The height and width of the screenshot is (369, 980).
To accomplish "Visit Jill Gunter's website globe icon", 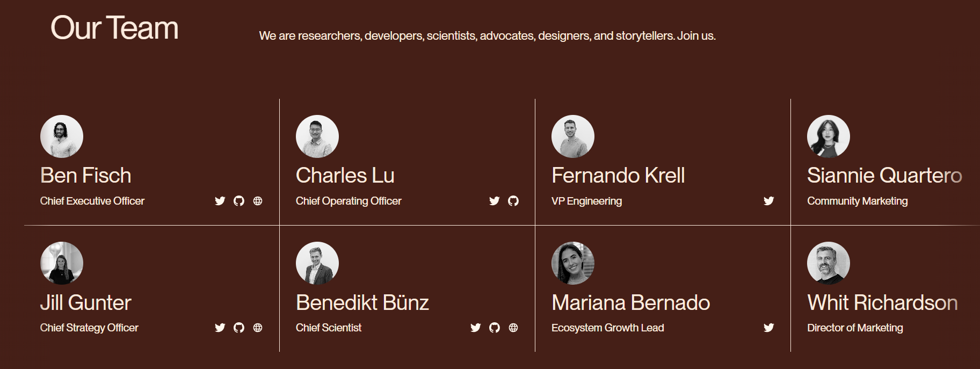I will (258, 328).
